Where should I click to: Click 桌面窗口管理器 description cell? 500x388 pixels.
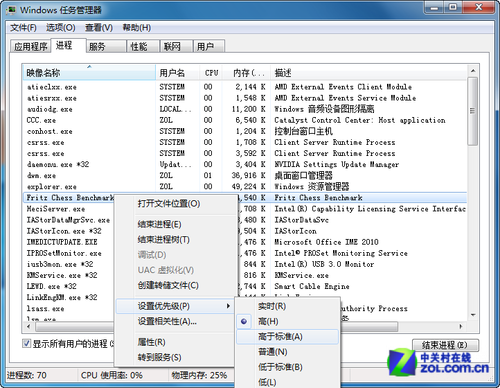tap(303, 175)
